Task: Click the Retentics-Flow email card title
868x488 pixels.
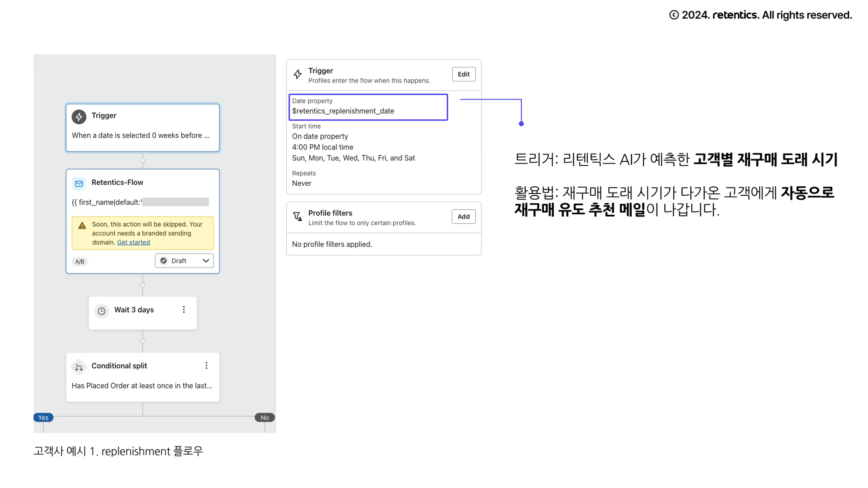Action: tap(117, 182)
